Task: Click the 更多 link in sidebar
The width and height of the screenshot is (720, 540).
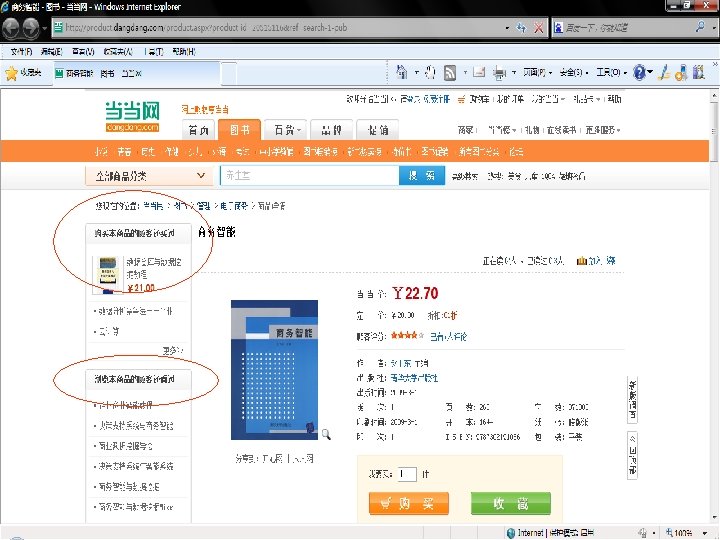Action: click(x=172, y=350)
